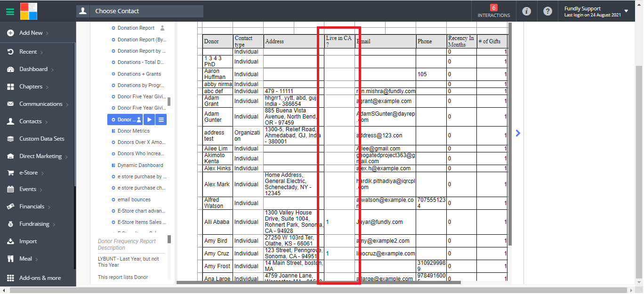
Task: Select Donation Report (By... list item
Action: (x=142, y=40)
